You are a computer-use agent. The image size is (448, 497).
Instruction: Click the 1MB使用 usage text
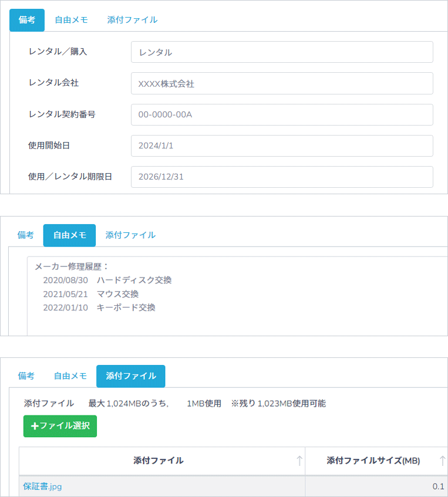coord(204,404)
